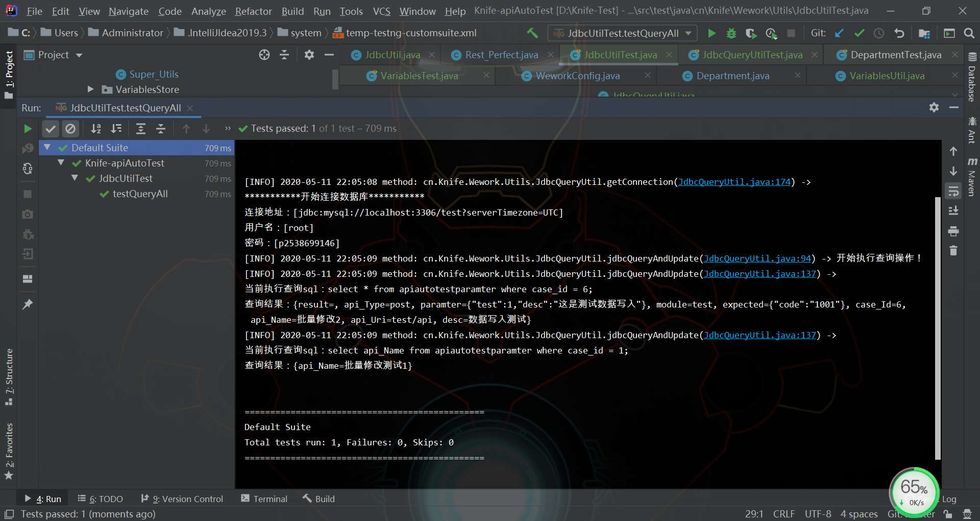Click the Git update project arrow
The width and height of the screenshot is (980, 521).
pos(839,33)
